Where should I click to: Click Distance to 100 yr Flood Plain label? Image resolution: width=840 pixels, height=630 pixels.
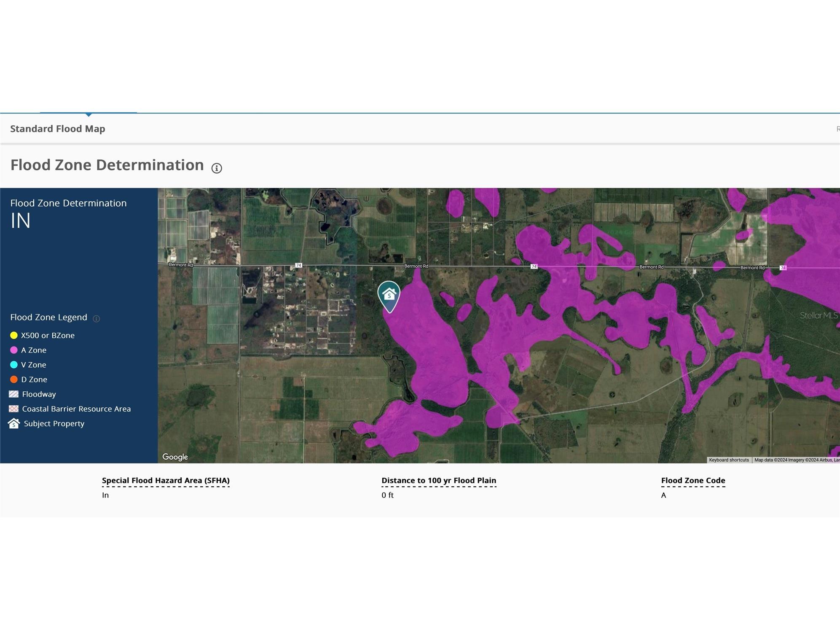click(x=439, y=480)
